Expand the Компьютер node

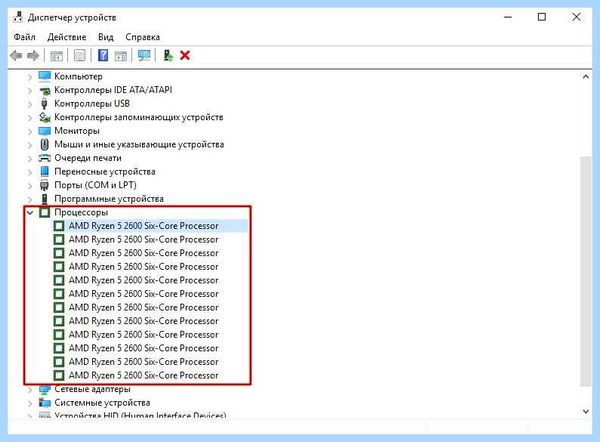coord(30,77)
